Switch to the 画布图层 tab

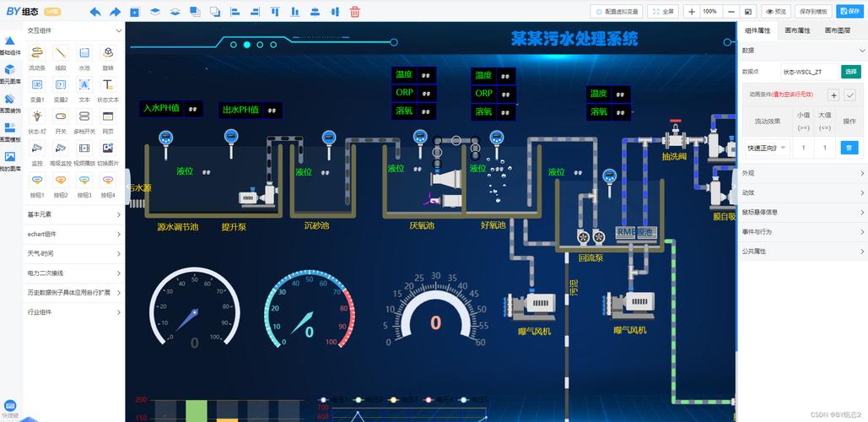(x=837, y=31)
